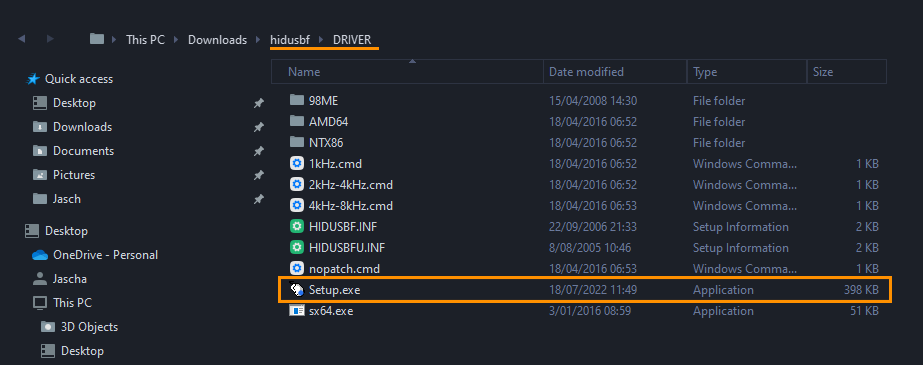Open the 98ME folder icon

point(297,101)
